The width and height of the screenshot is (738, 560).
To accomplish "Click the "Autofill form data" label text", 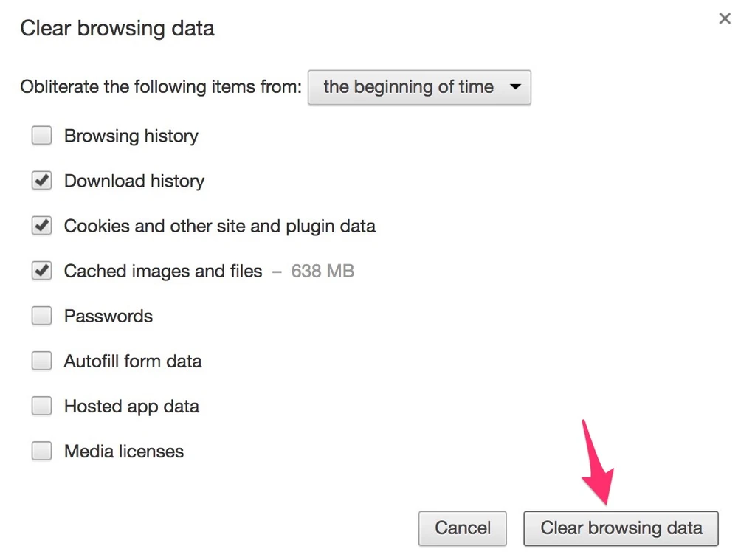I will [x=133, y=361].
